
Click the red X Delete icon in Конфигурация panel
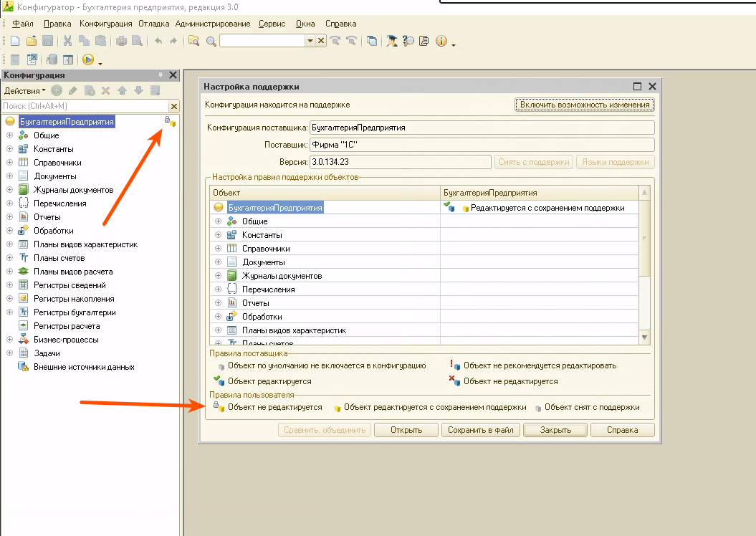[105, 90]
